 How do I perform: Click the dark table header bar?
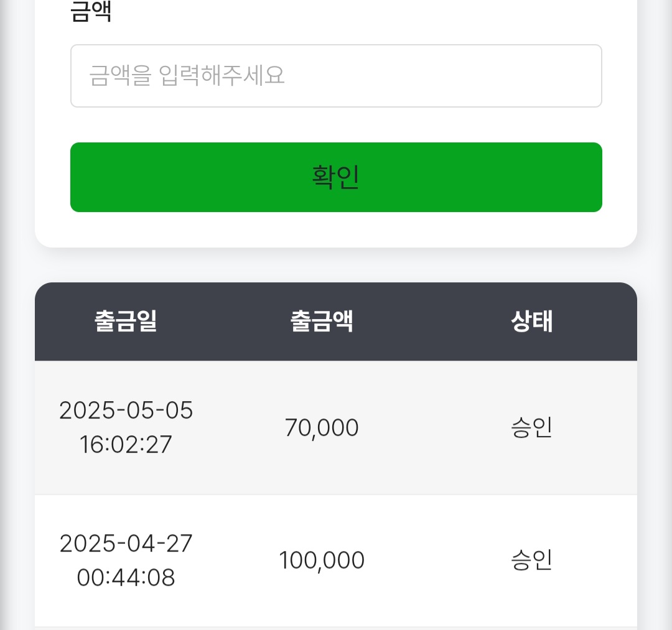click(x=423, y=322)
